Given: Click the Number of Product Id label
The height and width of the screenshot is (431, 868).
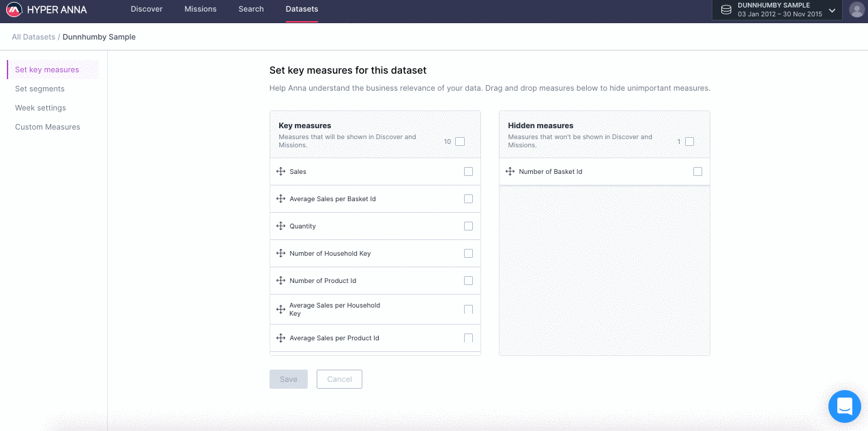Looking at the screenshot, I should click(323, 281).
